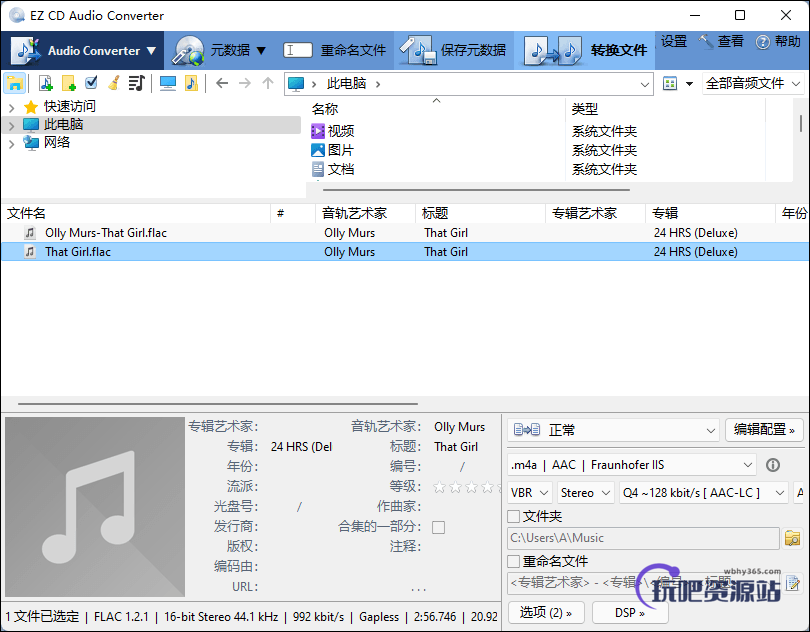
Task: Open the 元数据 dropdown arrow
Action: (x=261, y=51)
